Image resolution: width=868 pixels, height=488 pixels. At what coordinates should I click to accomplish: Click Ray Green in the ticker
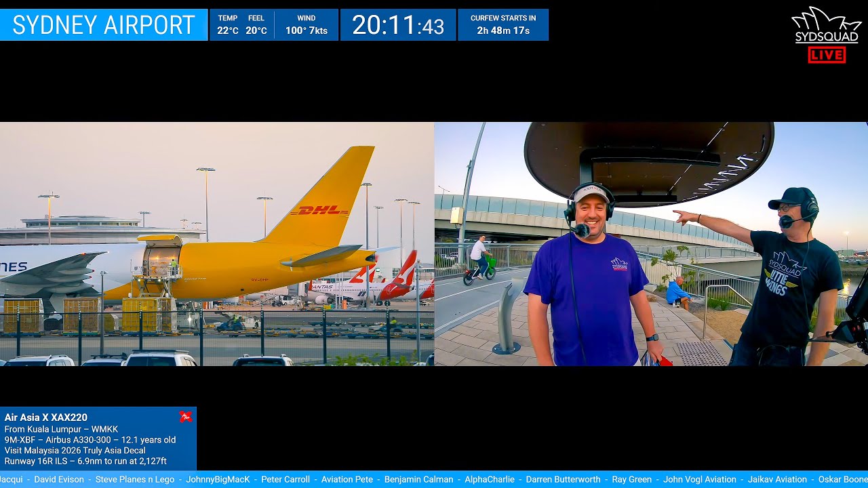(x=632, y=479)
